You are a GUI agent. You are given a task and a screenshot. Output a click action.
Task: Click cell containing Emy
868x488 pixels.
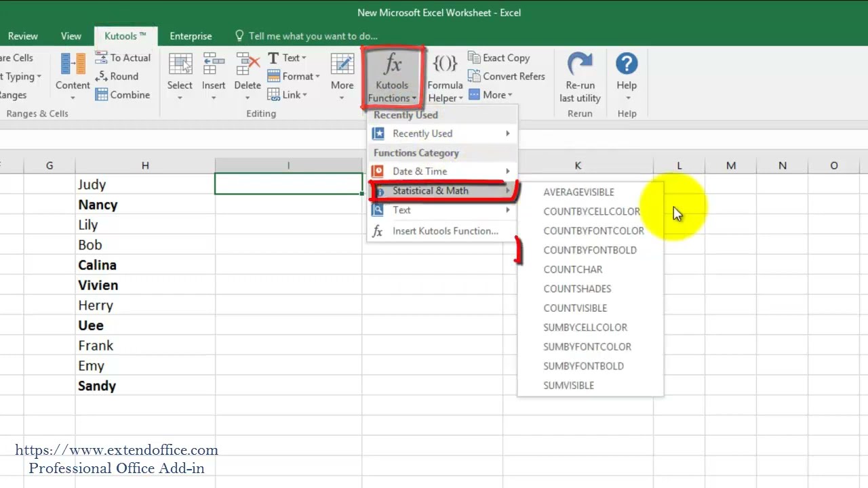(145, 366)
